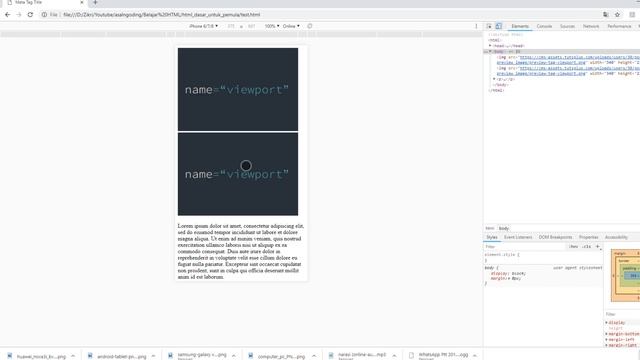Viewport: 640px width, 360px height.
Task: Click the site info icon in address bar
Action: [44, 14]
